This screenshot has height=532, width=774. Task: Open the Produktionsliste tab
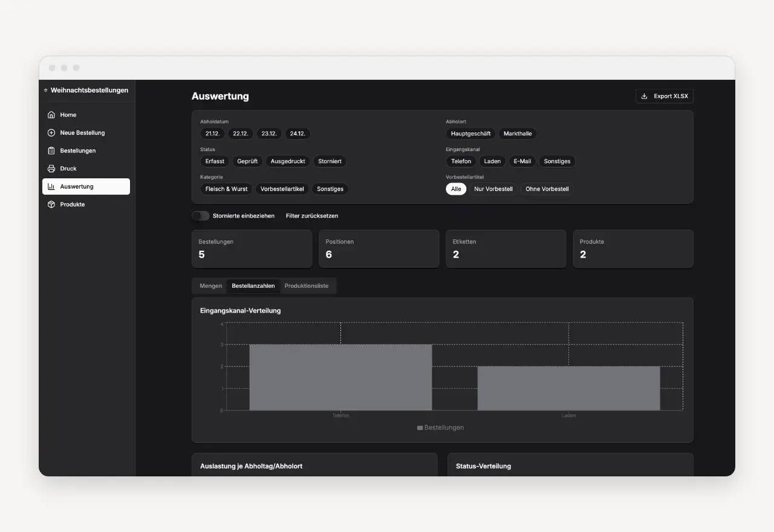307,286
